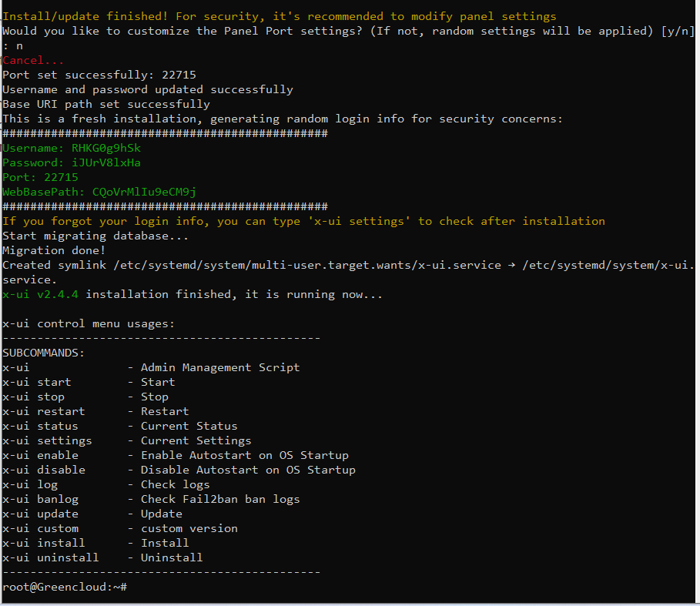Click the 'x-ui v2.4.4' version text
This screenshot has width=700, height=606.
click(40, 294)
